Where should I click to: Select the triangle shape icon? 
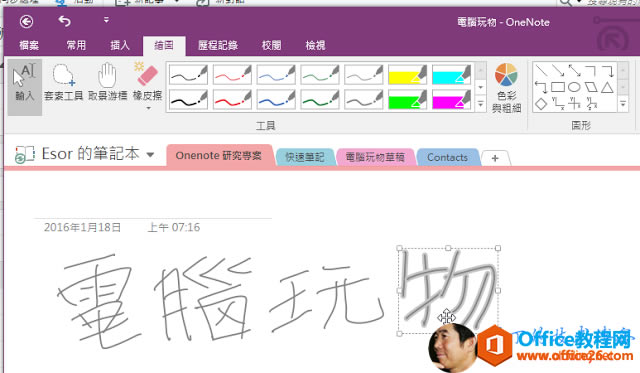(x=607, y=87)
